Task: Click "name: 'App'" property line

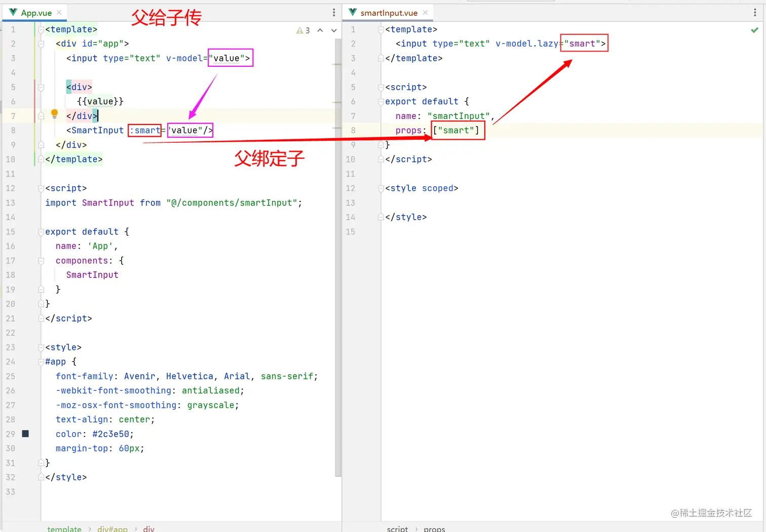Action: click(x=87, y=247)
